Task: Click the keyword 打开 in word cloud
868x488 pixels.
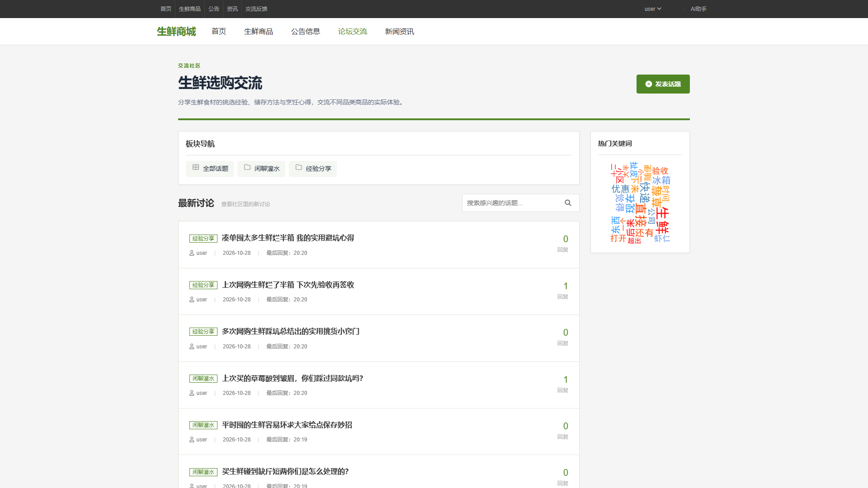Action: 618,238
